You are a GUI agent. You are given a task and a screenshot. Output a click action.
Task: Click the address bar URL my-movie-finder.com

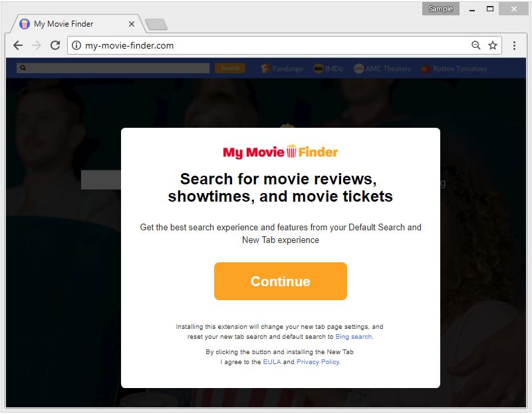click(129, 45)
